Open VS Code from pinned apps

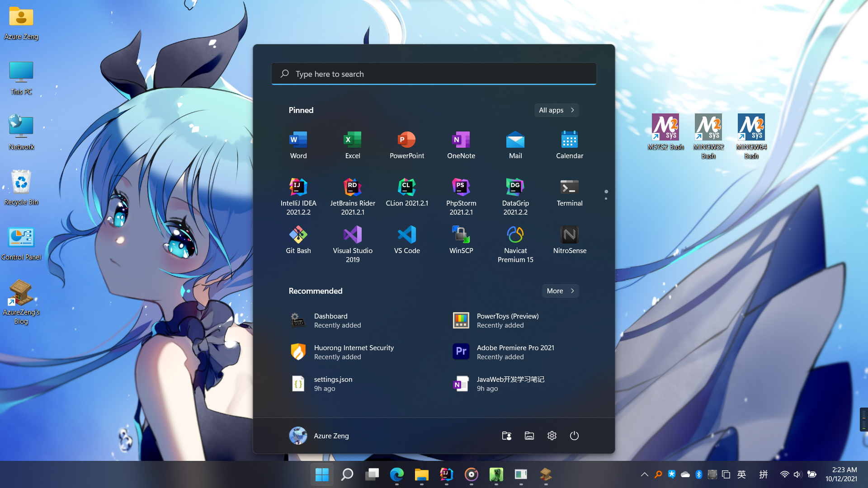tap(406, 239)
